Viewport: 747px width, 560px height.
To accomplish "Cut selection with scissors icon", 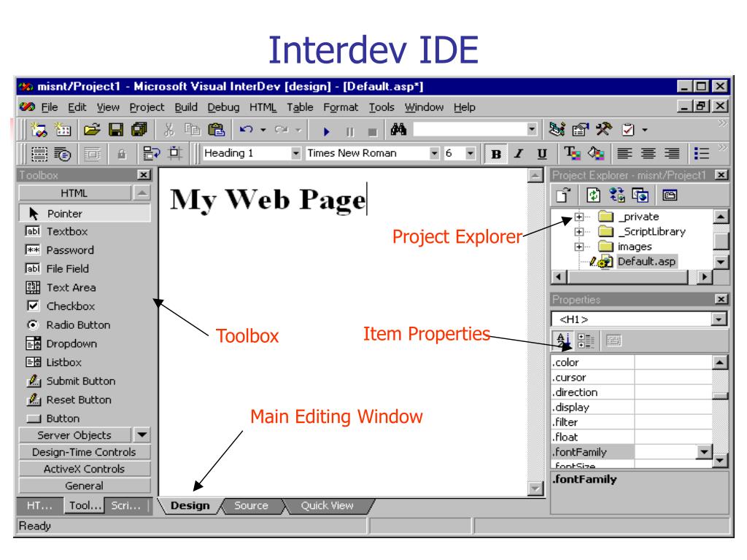I will click(169, 129).
